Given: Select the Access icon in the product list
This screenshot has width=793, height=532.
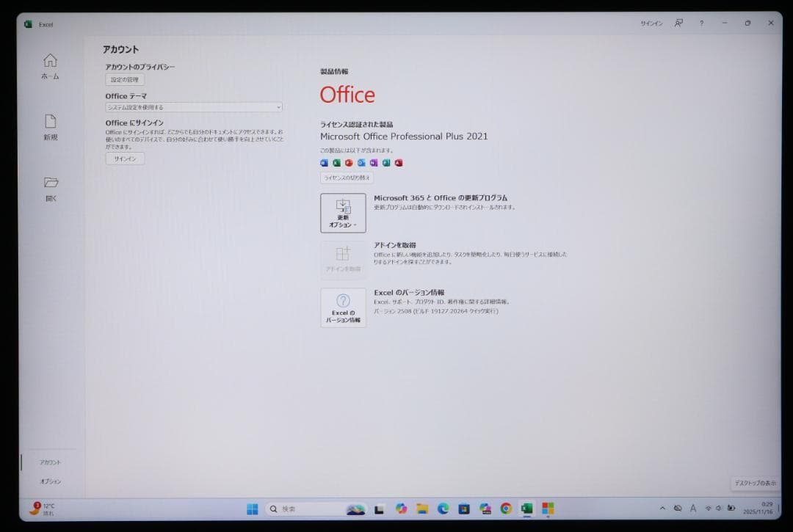Looking at the screenshot, I should (x=398, y=163).
